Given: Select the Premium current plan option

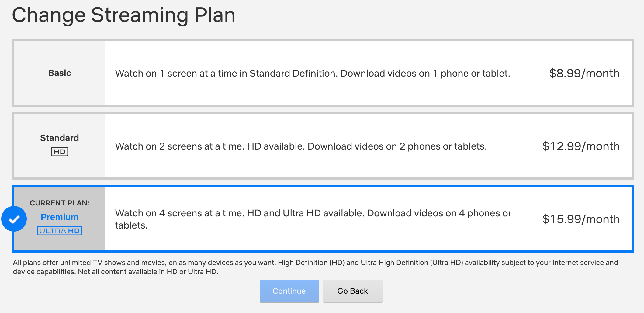Looking at the screenshot, I should pyautogui.click(x=323, y=219).
